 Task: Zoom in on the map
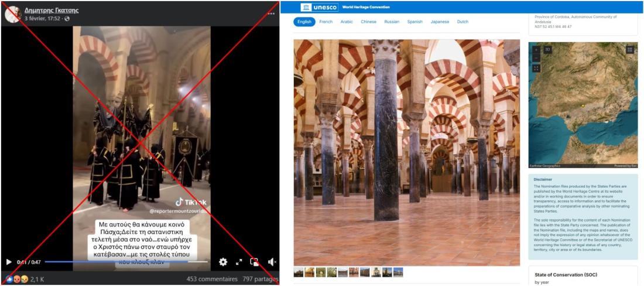536,50
